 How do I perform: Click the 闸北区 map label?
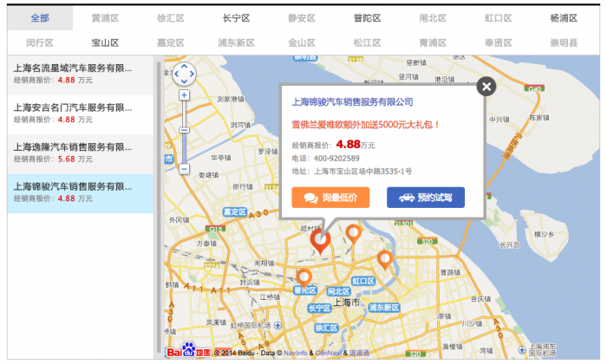tap(339, 291)
